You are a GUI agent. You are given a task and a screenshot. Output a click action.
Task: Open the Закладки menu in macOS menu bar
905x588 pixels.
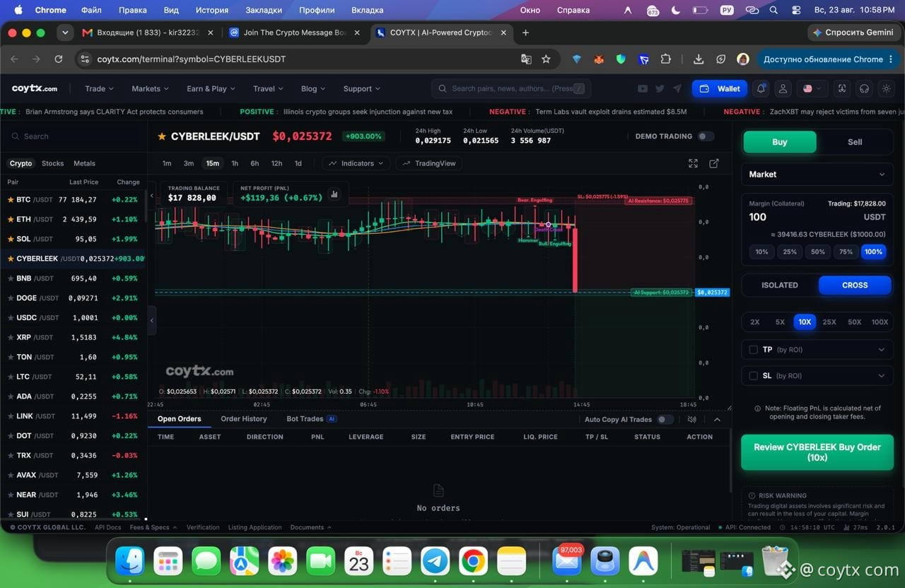point(264,10)
